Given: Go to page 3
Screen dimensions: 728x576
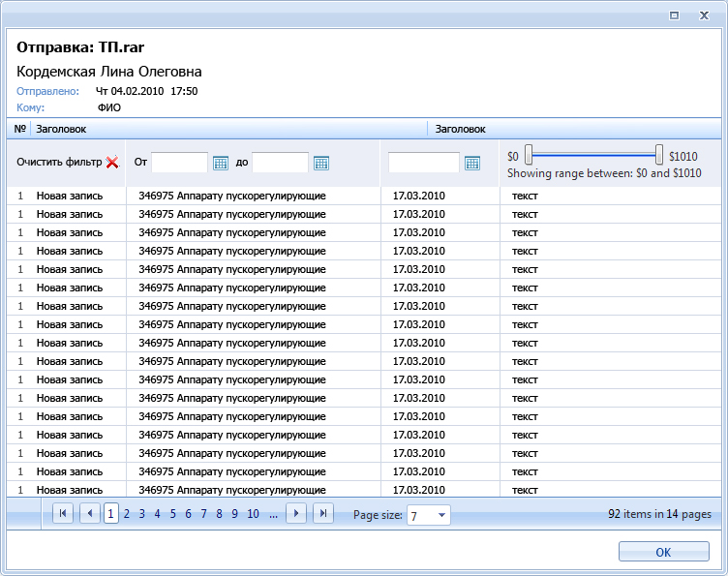Looking at the screenshot, I should point(142,514).
